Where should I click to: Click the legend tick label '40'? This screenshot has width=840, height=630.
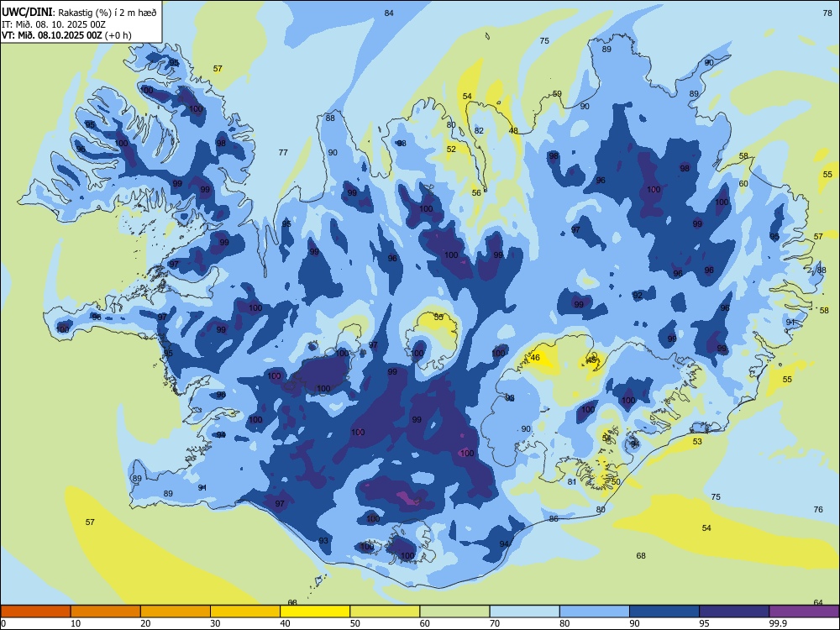286,623
